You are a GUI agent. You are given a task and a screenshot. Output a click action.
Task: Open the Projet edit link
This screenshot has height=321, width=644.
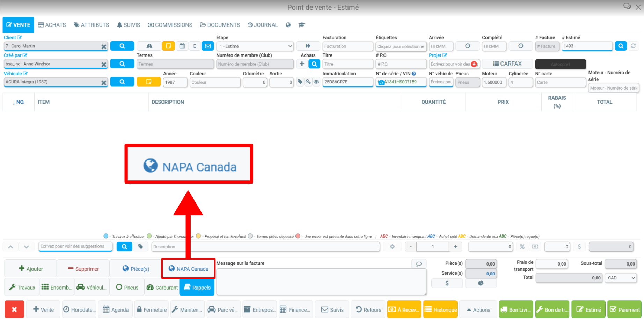[x=438, y=55]
